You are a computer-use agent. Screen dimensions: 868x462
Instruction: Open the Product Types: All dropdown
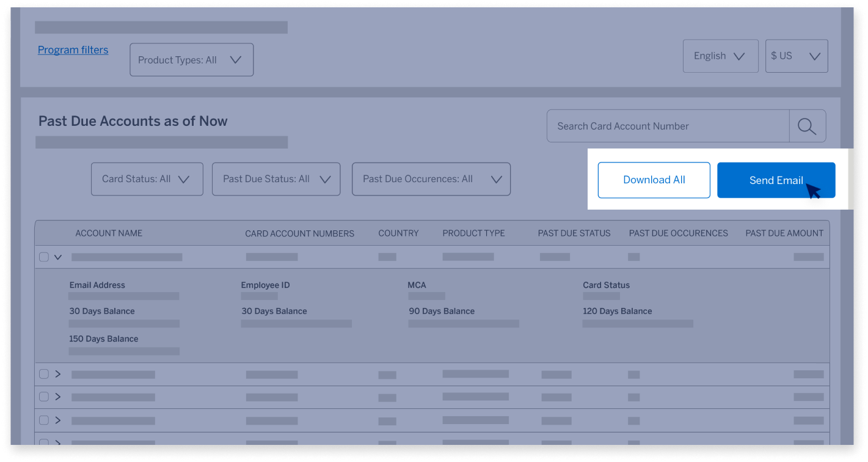tap(191, 59)
